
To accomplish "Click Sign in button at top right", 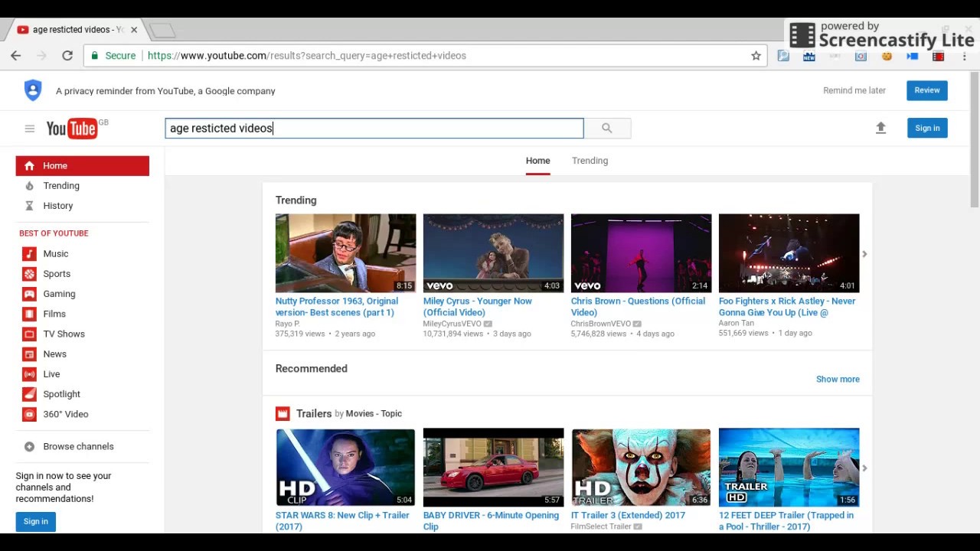I will coord(927,128).
